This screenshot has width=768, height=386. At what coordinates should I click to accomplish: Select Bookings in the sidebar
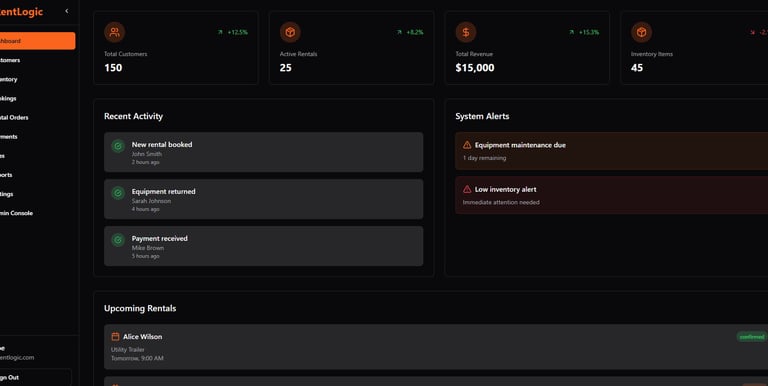coord(37,98)
